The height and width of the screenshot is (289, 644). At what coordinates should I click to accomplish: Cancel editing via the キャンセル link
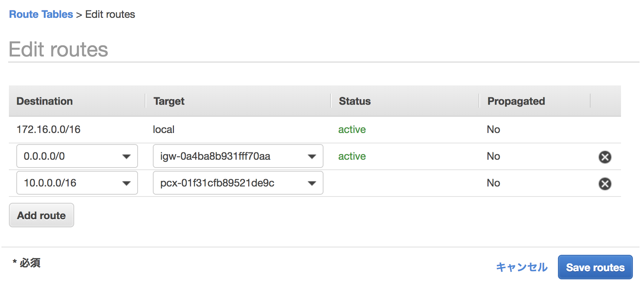522,267
